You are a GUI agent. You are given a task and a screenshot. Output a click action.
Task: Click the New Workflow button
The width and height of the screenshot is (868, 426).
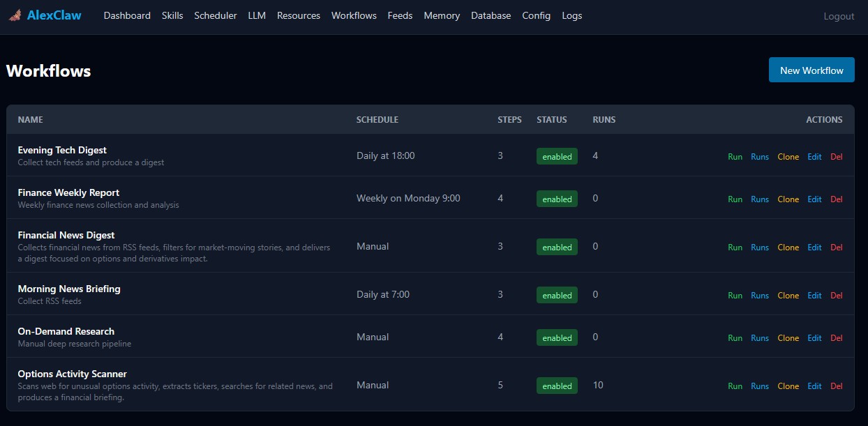[811, 70]
